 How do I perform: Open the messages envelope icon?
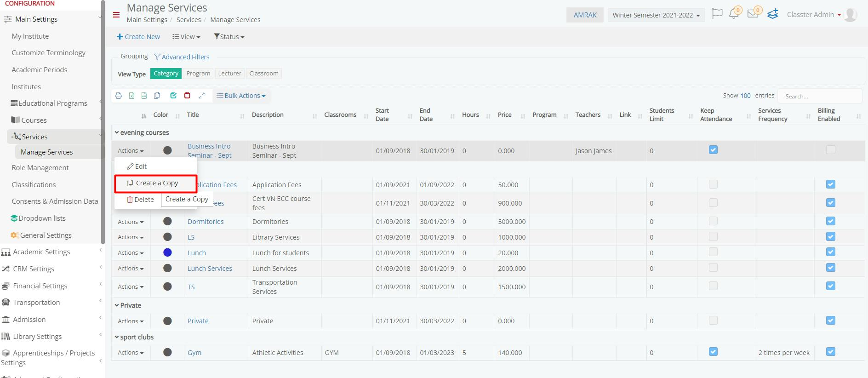[x=753, y=13]
